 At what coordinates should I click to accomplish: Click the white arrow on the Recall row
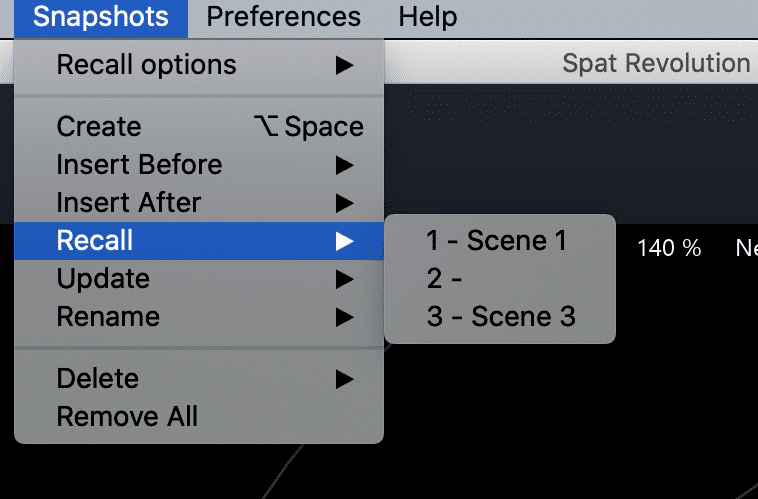[344, 241]
